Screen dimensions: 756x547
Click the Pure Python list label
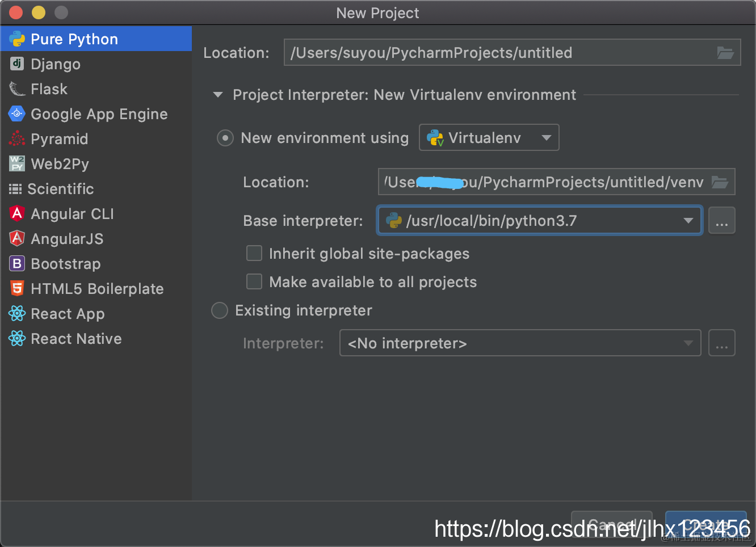[x=74, y=39]
